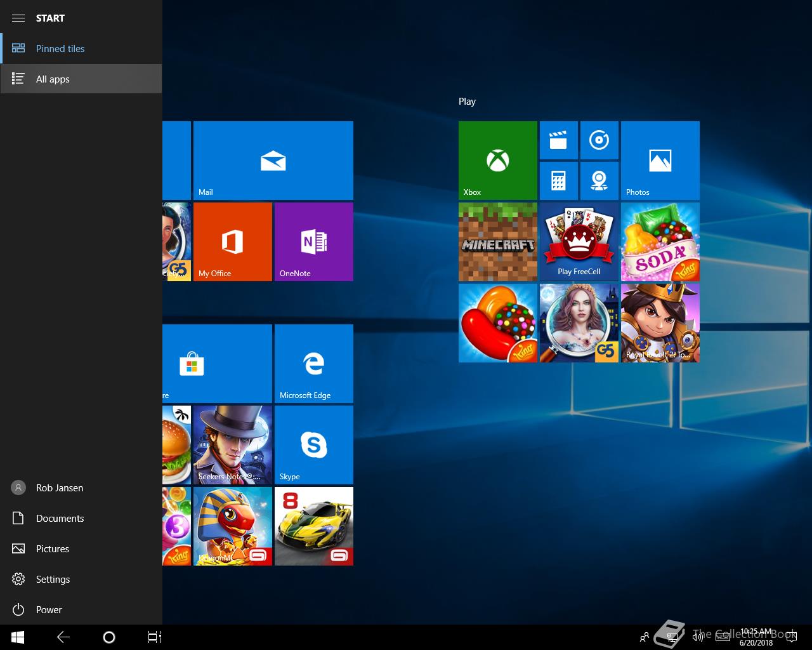The height and width of the screenshot is (650, 812).
Task: Launch the Dragon Mania game tile
Action: click(x=233, y=526)
